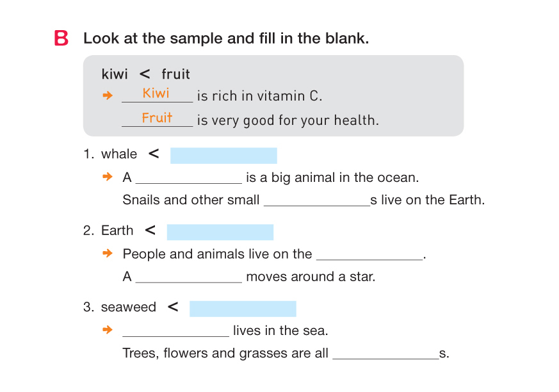Click the blank before "lives in the sea"

pos(175,332)
